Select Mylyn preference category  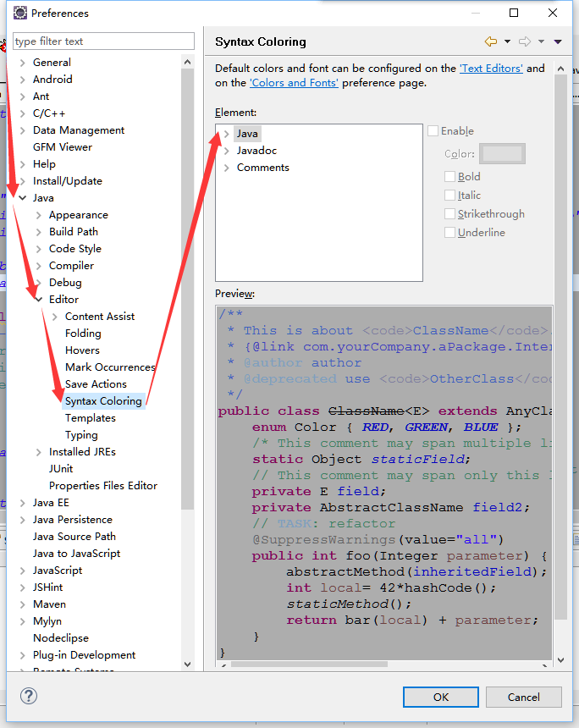coord(47,621)
